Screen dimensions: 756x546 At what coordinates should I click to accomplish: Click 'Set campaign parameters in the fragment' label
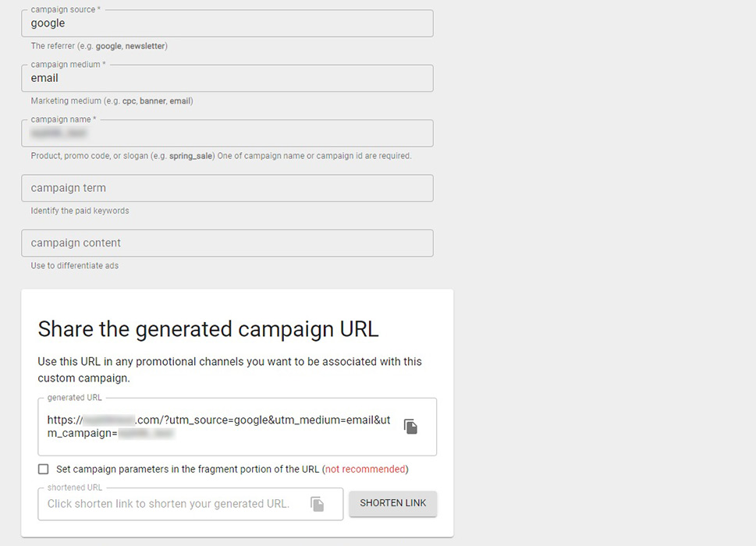pyautogui.click(x=187, y=469)
